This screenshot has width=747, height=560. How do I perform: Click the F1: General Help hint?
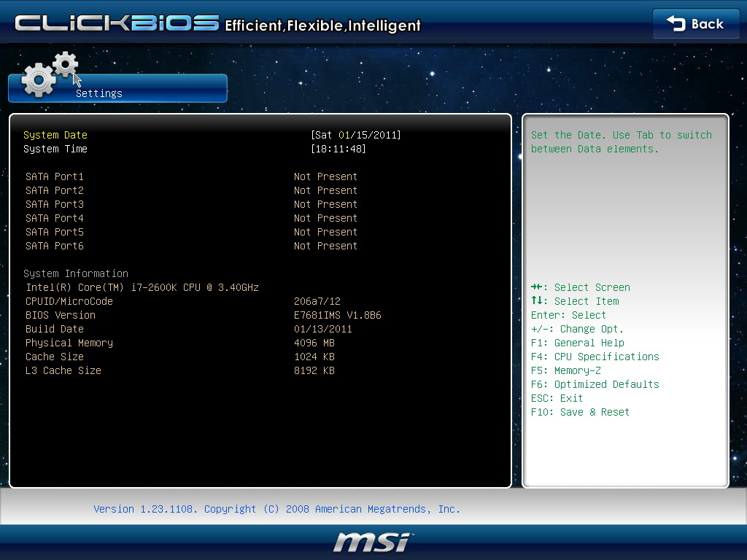coord(578,343)
